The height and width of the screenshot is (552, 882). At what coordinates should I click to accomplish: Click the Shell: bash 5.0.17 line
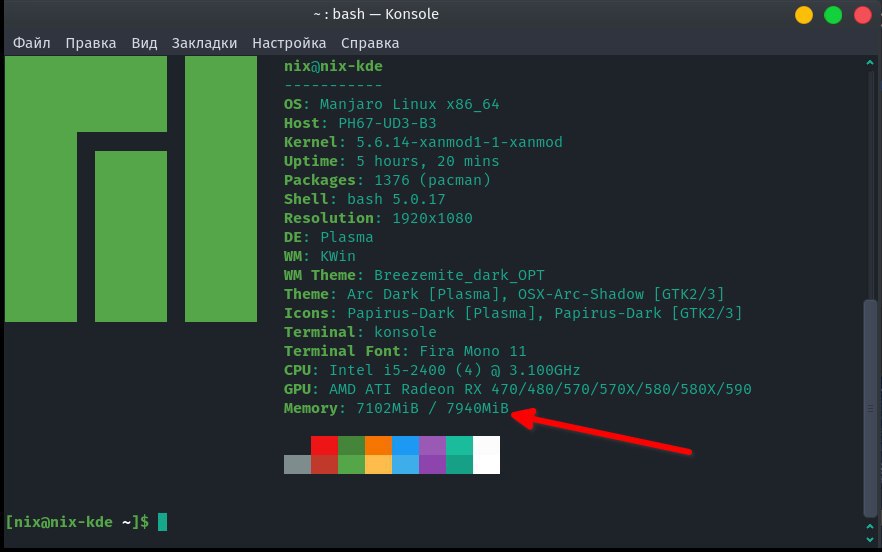(x=364, y=199)
